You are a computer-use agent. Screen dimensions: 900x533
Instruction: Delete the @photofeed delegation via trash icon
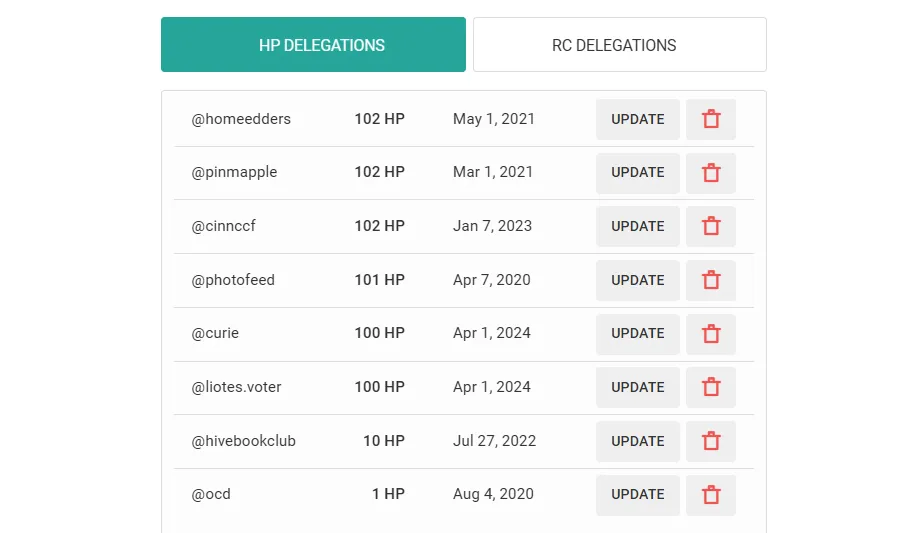click(711, 280)
